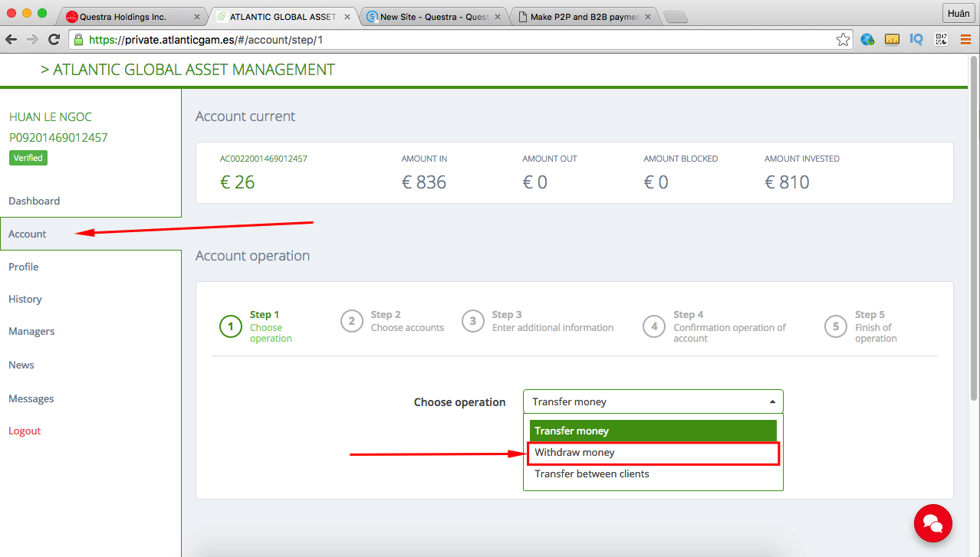Click client ID P09201469012457
This screenshot has width=980, height=557.
(x=58, y=138)
